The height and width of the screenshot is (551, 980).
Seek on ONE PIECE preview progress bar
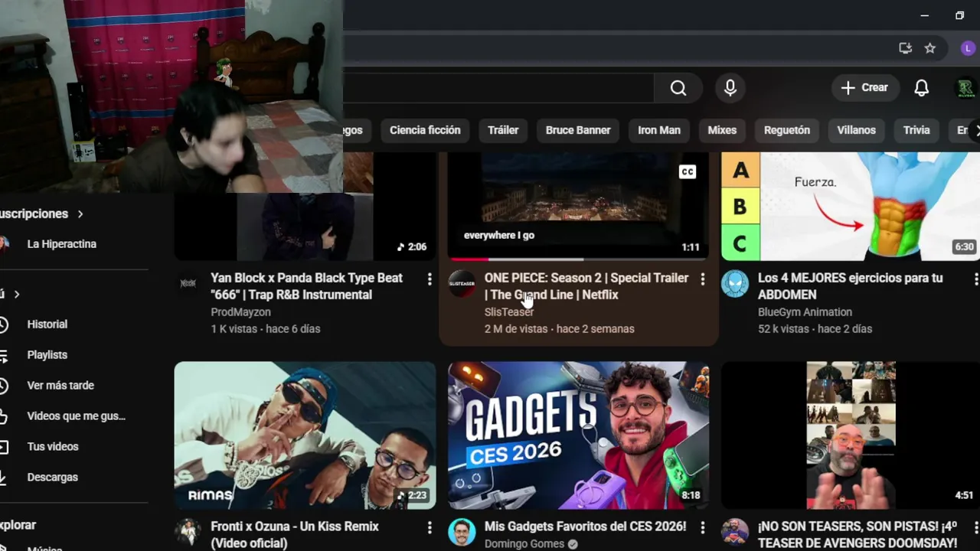click(578, 259)
